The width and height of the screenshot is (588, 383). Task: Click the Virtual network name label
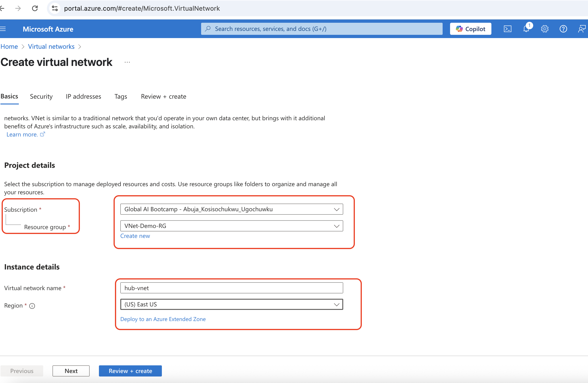click(33, 288)
